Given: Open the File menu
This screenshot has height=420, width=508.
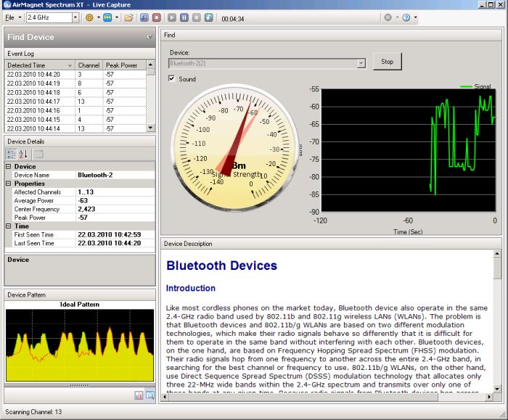Looking at the screenshot, I should (9, 17).
